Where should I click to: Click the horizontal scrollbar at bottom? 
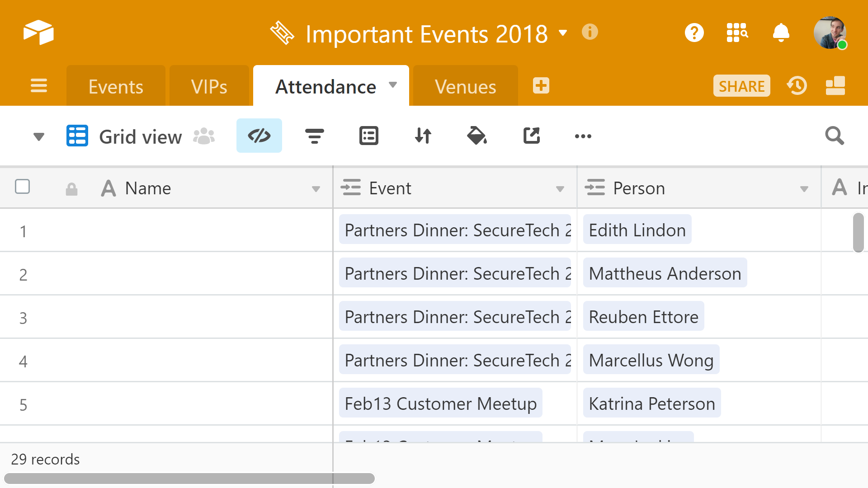tap(189, 478)
